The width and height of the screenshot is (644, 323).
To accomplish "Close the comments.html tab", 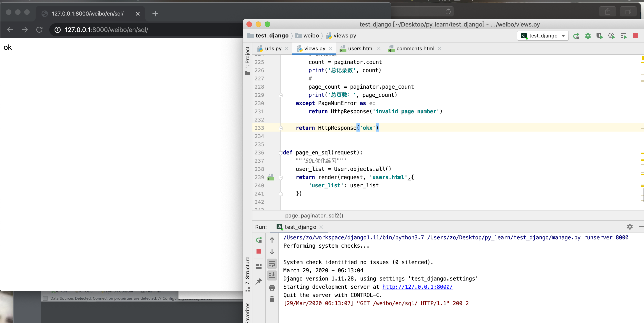I will pos(440,48).
